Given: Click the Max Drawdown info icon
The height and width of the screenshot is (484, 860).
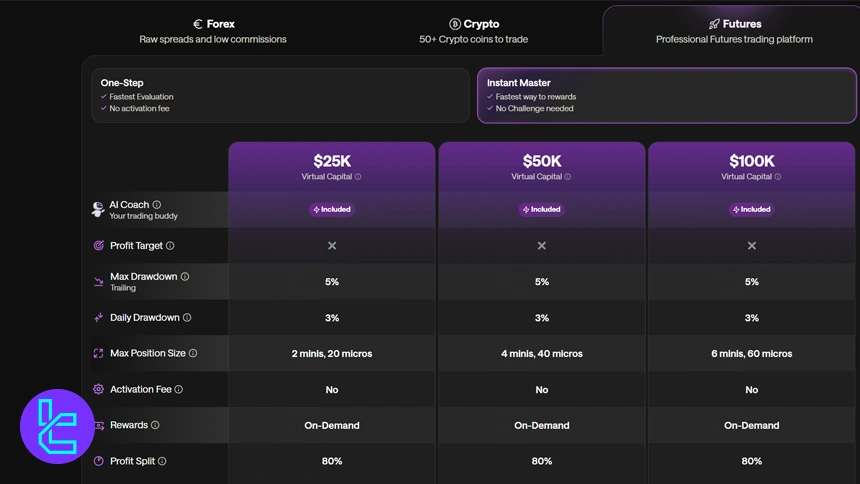Looking at the screenshot, I should pyautogui.click(x=185, y=277).
